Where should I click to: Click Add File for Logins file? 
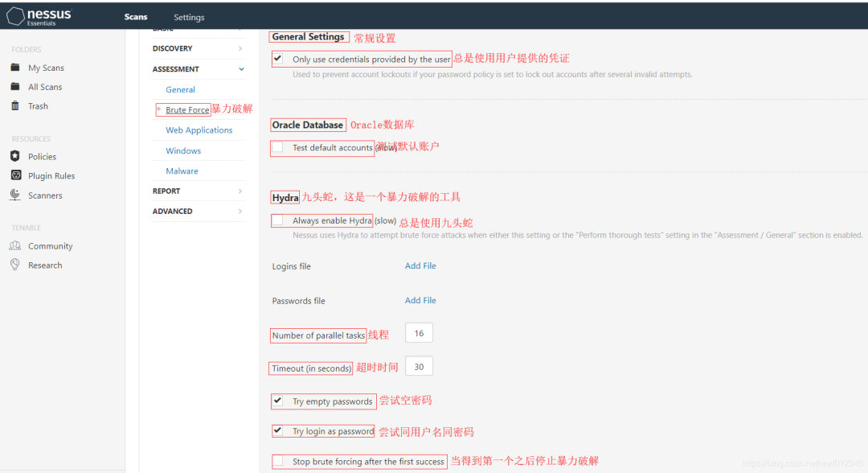pos(420,265)
